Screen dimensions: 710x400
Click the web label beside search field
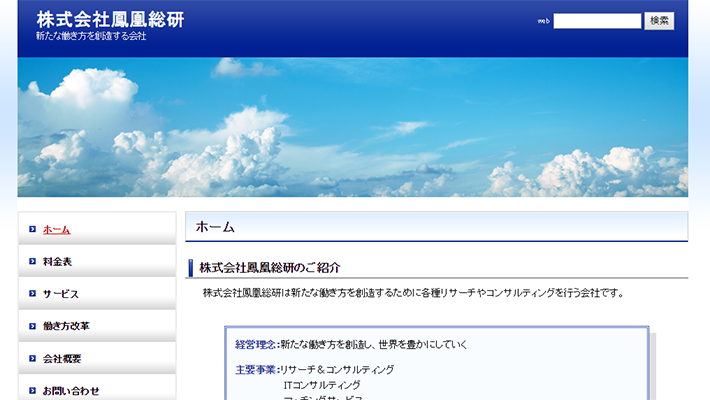click(543, 21)
